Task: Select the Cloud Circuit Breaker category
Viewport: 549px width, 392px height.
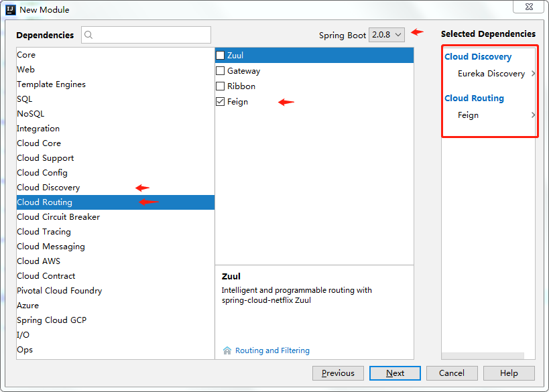Action: click(x=115, y=217)
